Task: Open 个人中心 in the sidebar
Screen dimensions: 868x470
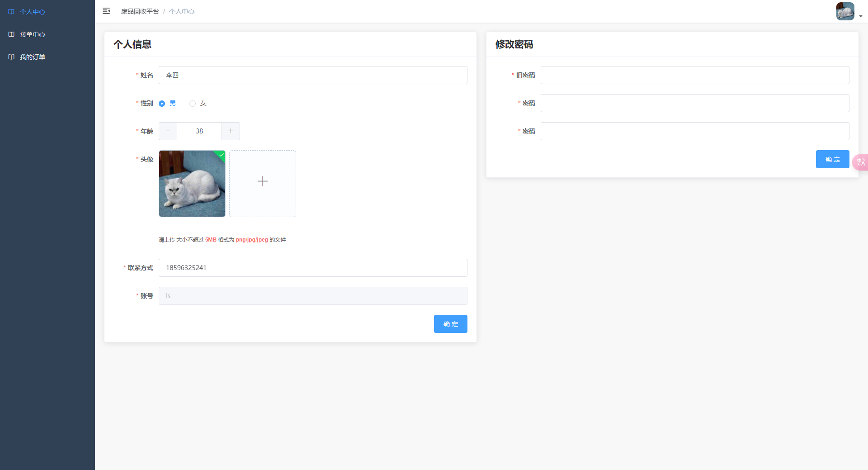Action: pos(47,12)
